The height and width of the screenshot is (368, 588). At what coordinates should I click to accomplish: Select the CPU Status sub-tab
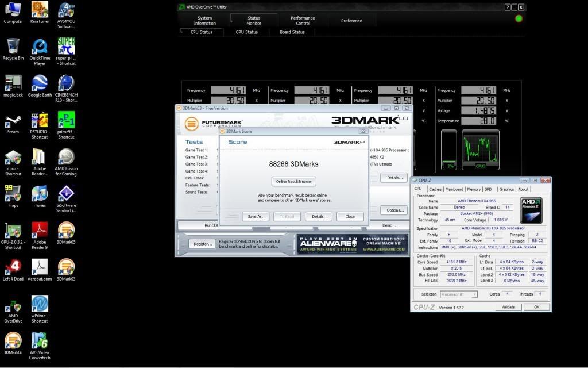[x=202, y=32]
